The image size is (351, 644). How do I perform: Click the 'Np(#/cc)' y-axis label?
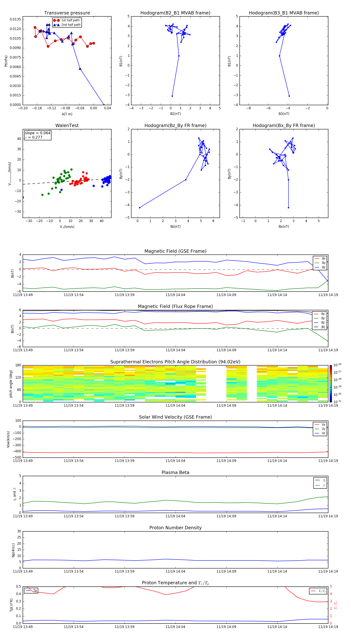coord(13,550)
